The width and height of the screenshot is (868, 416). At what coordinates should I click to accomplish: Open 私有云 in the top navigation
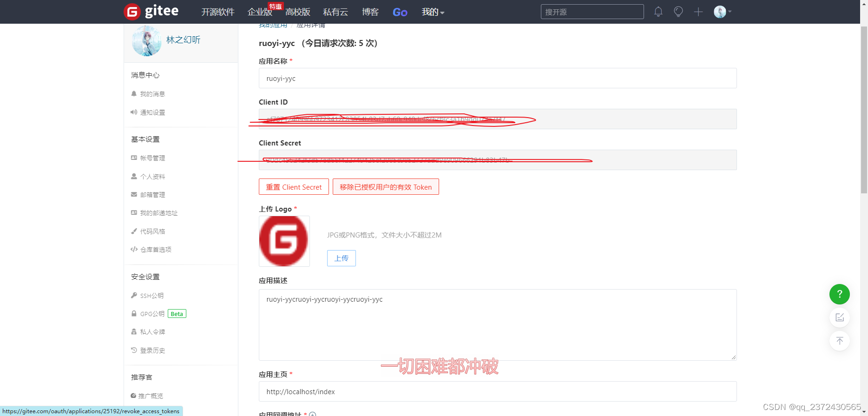click(x=335, y=12)
